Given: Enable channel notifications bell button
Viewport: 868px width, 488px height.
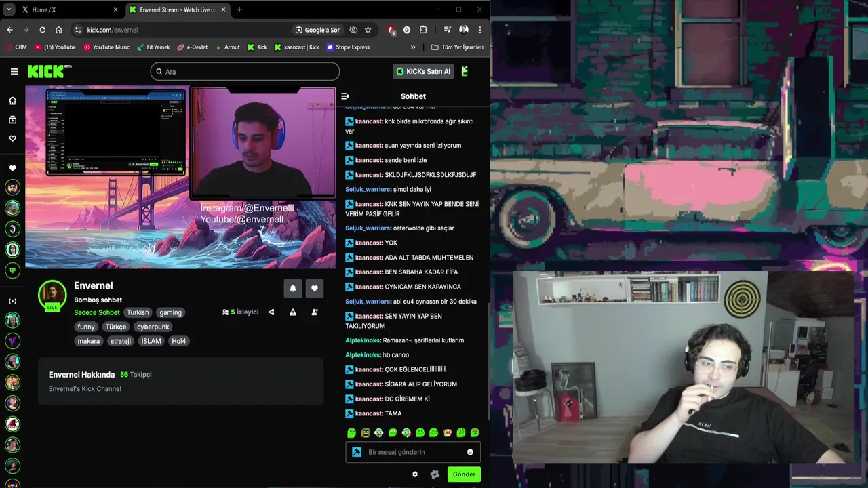Looking at the screenshot, I should click(x=293, y=289).
